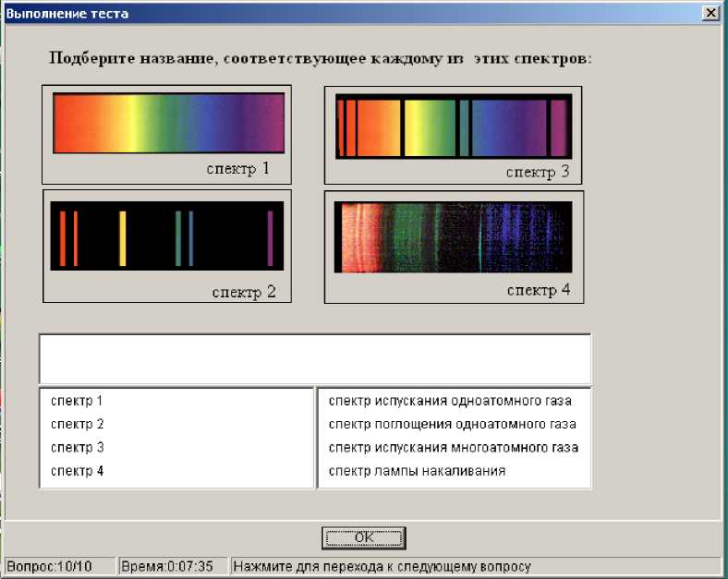728x579 pixels.
Task: Pick 'спектр 4' in the left list
Action: 77,471
